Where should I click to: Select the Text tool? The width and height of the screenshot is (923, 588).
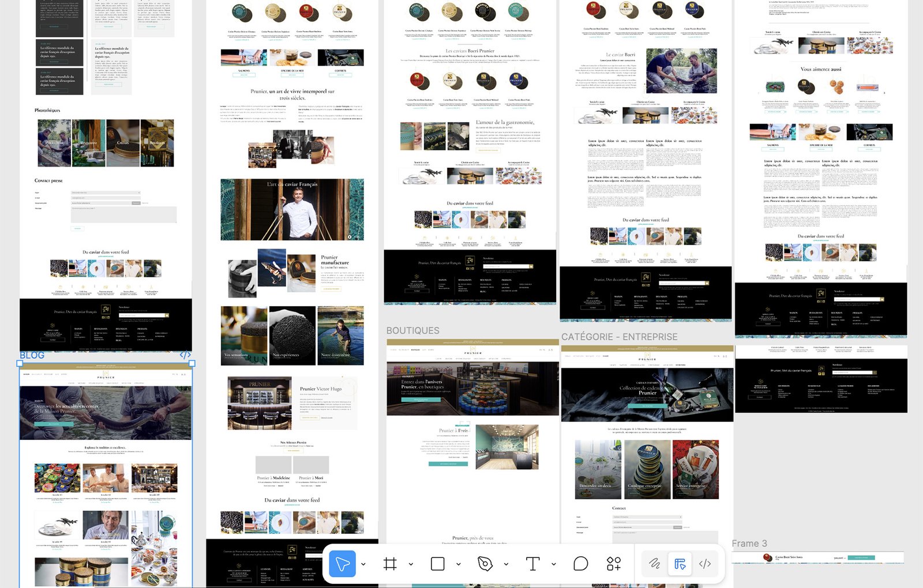pos(533,564)
